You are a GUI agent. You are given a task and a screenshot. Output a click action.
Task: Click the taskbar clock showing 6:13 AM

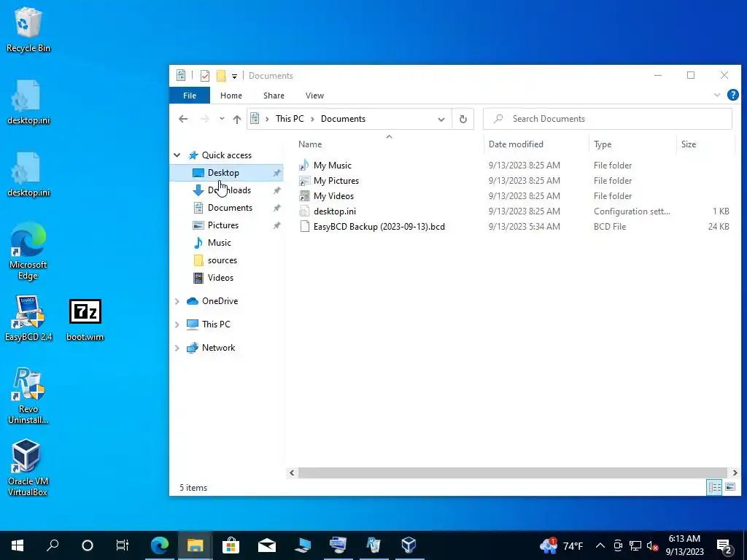click(x=684, y=545)
